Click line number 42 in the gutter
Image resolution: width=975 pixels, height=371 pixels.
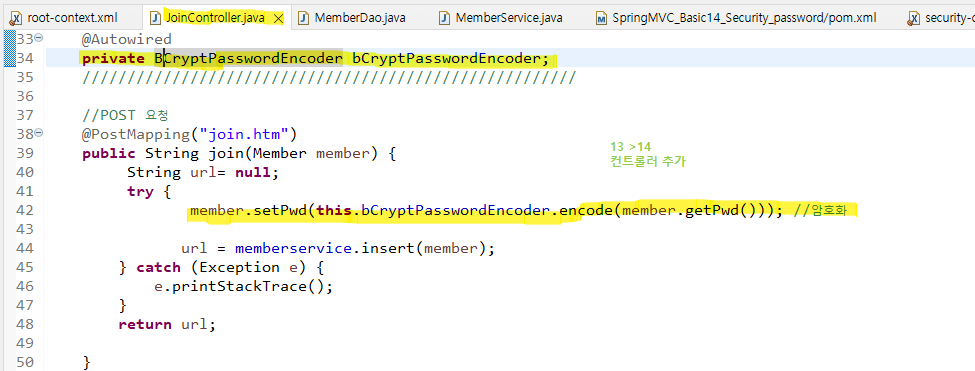(x=25, y=210)
